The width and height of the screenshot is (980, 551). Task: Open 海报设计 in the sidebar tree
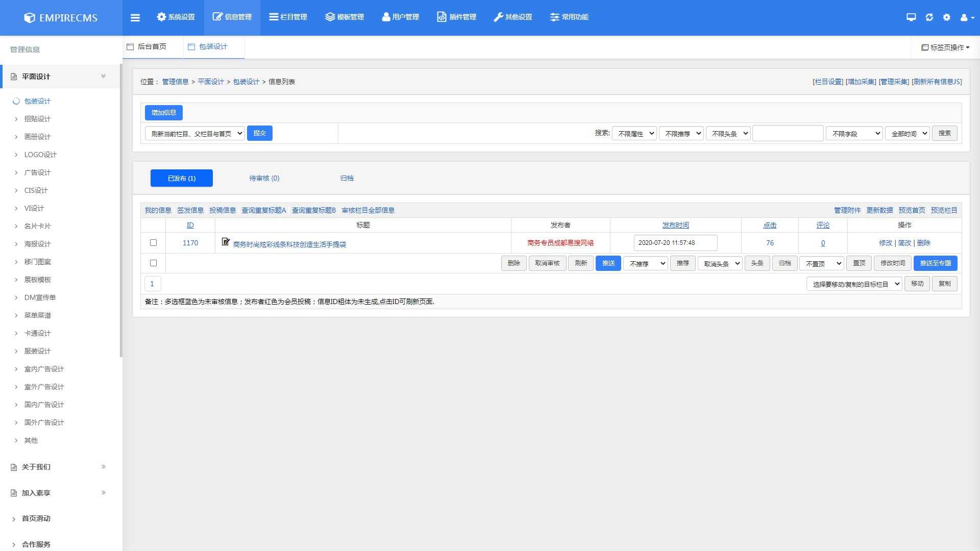[37, 244]
